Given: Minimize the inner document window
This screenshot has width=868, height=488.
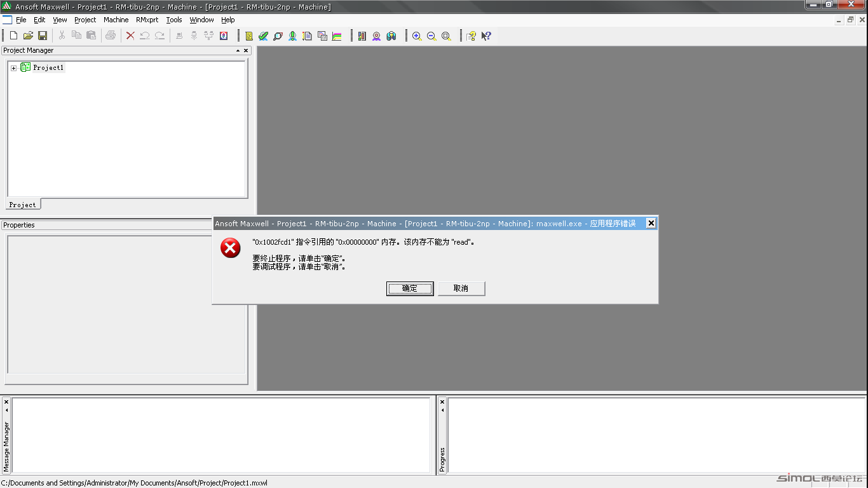Looking at the screenshot, I should 839,20.
